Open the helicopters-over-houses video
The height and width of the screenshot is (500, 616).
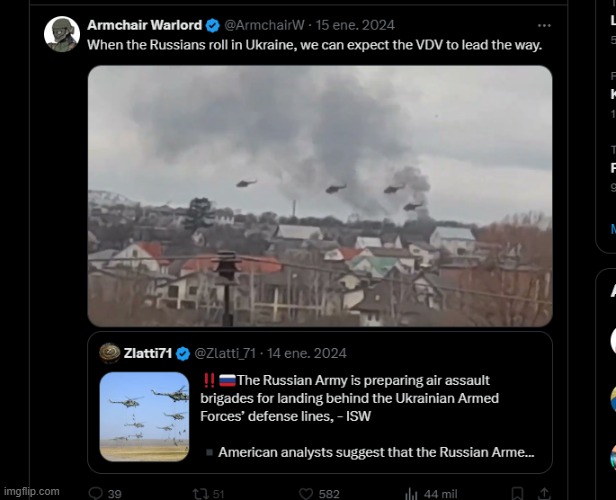[x=320, y=196]
